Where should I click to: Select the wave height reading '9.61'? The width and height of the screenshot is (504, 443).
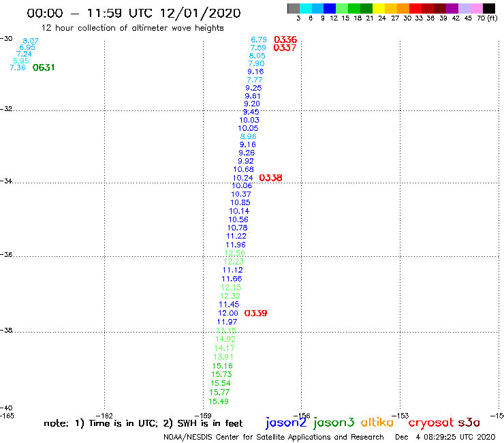pos(253,96)
